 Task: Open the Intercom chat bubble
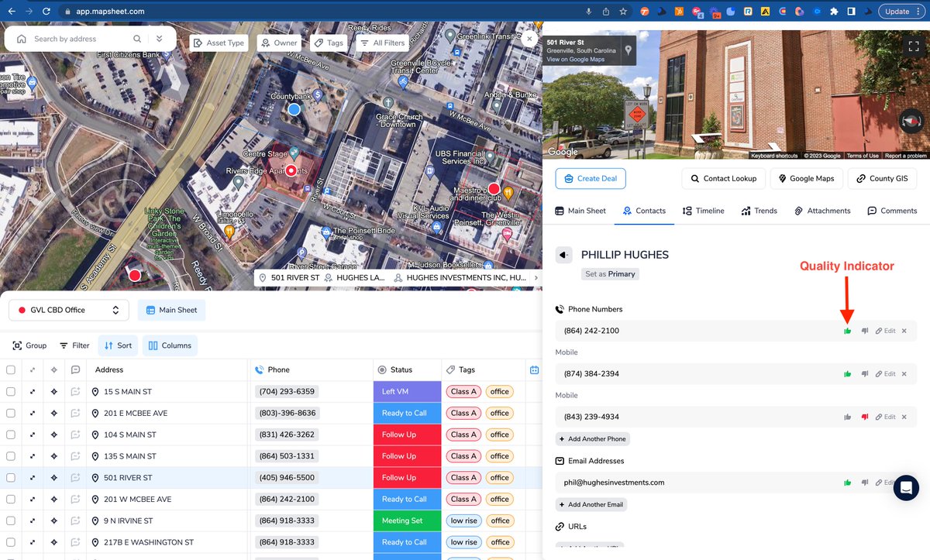pyautogui.click(x=906, y=488)
